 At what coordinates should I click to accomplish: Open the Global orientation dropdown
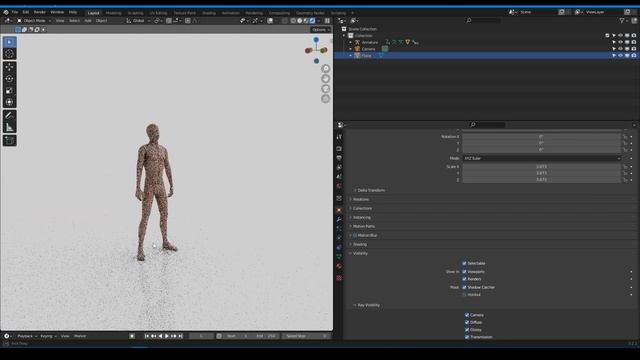pyautogui.click(x=138, y=21)
